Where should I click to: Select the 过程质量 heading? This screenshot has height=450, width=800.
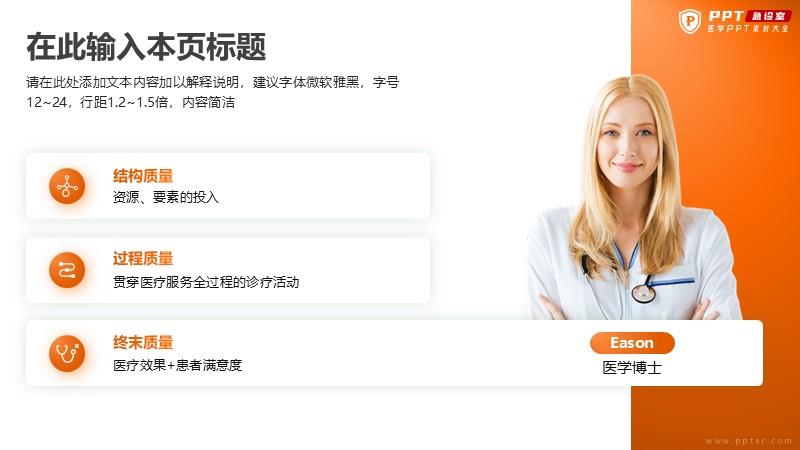coord(143,259)
